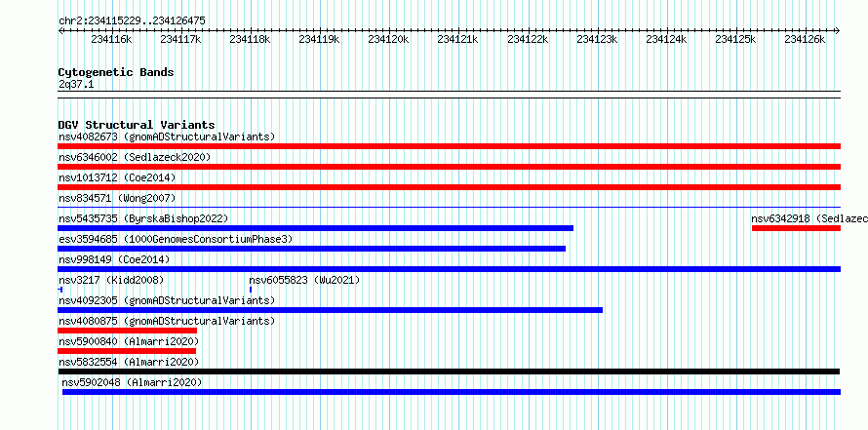Open the nsv6346002 (Sedlazeck2020) label
868x430 pixels.
coord(135,157)
